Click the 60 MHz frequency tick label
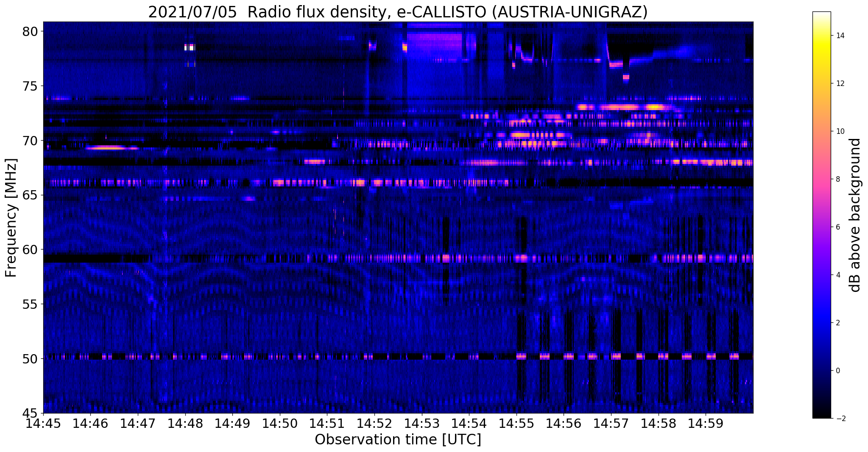This screenshot has height=452, width=868. point(31,250)
